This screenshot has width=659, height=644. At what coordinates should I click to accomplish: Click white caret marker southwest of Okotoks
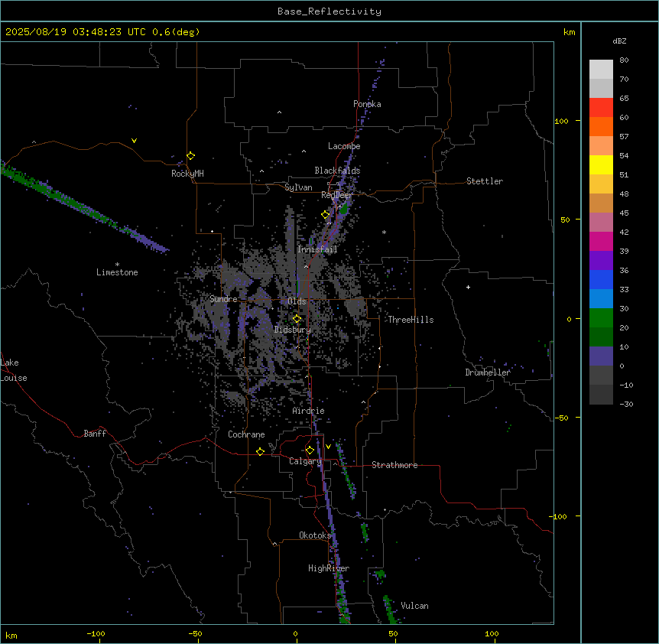[x=274, y=544]
